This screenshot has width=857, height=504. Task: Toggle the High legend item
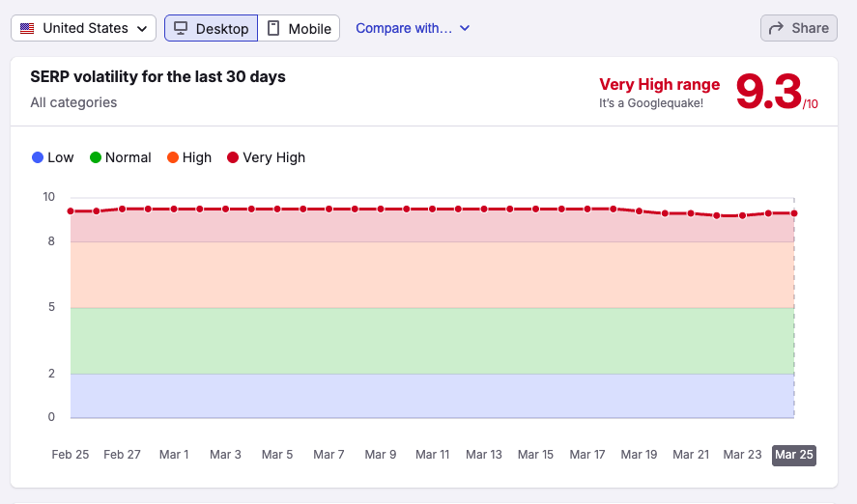(189, 157)
